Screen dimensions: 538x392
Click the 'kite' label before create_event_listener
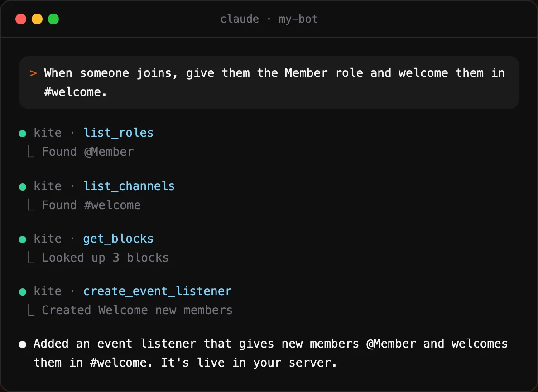click(x=48, y=292)
